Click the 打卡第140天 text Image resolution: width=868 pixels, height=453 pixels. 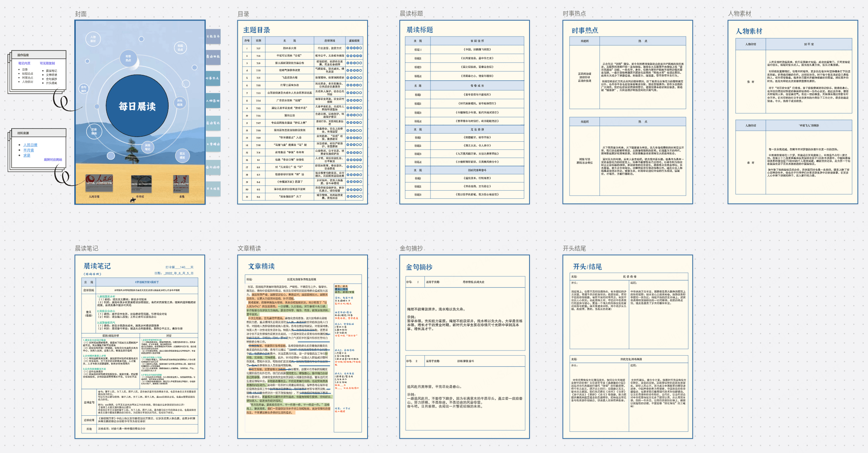[180, 267]
